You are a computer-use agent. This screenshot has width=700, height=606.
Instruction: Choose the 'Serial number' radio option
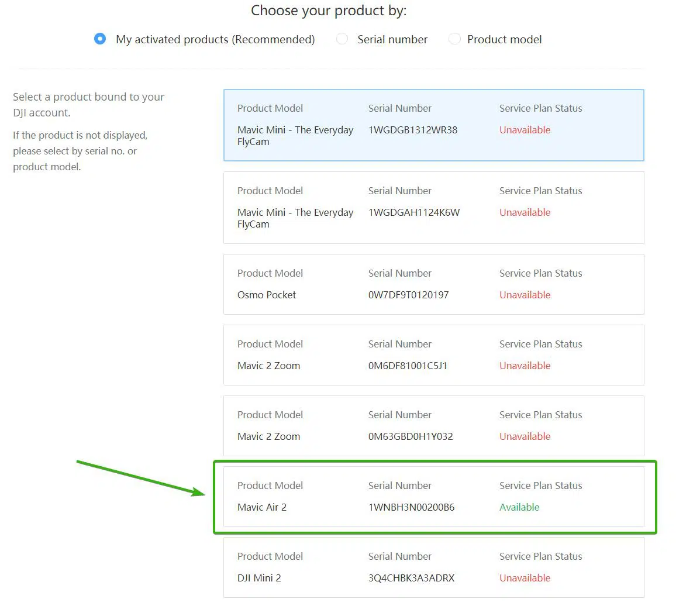tap(343, 39)
